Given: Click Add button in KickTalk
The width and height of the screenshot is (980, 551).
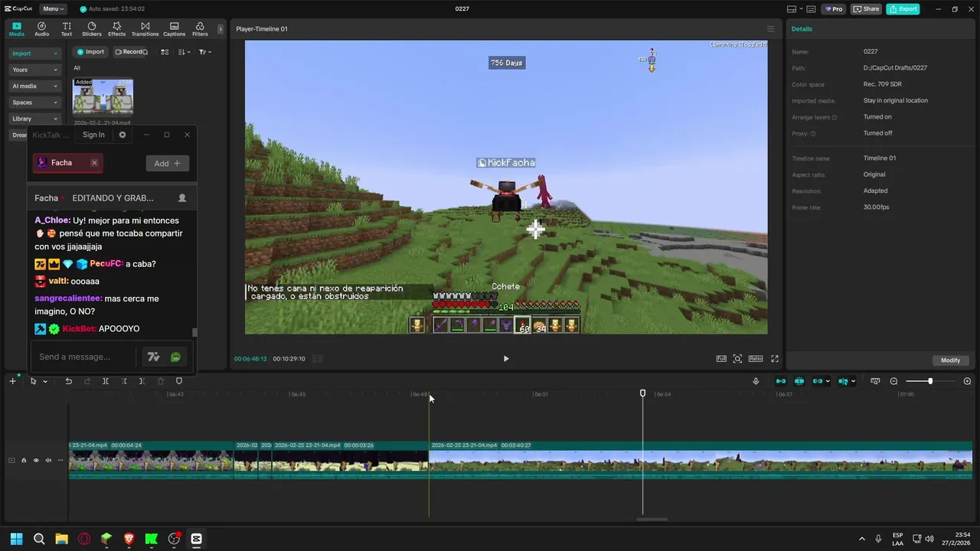Looking at the screenshot, I should coord(167,163).
